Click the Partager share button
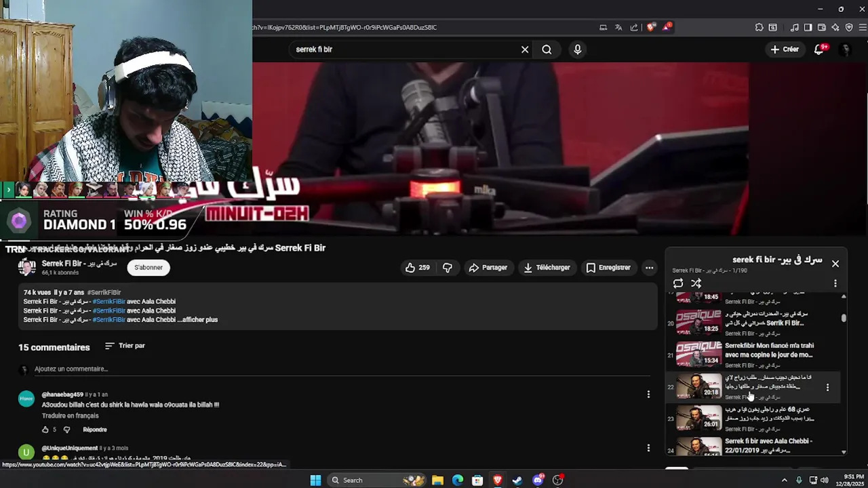Viewport: 868px width, 488px height. [488, 268]
